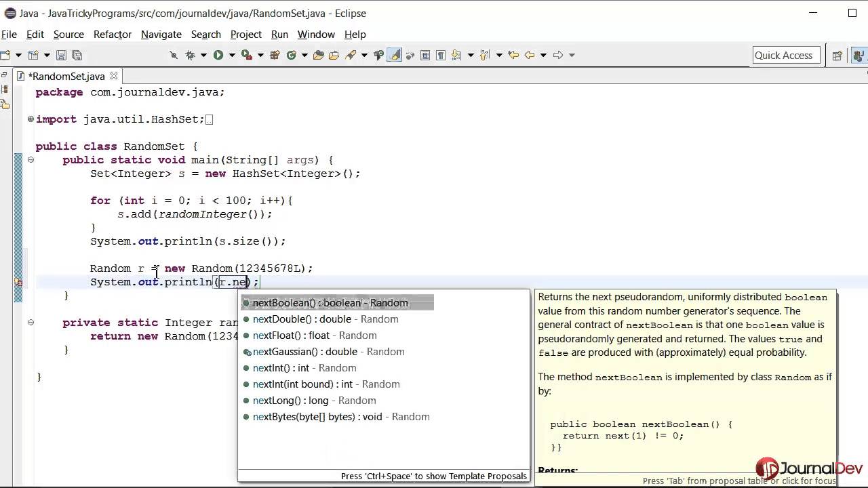Jump to Previous Annotation icon
This screenshot has height=488, width=868.
[x=486, y=55]
